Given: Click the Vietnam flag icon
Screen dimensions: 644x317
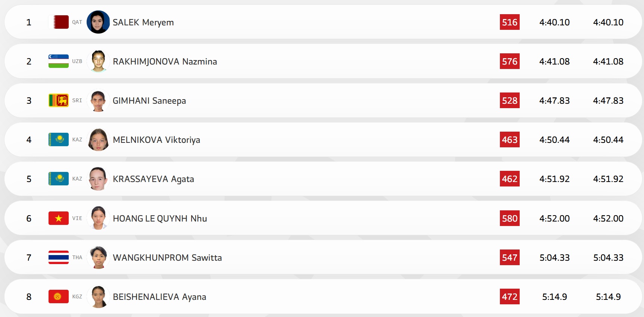Looking at the screenshot, I should click(59, 218).
